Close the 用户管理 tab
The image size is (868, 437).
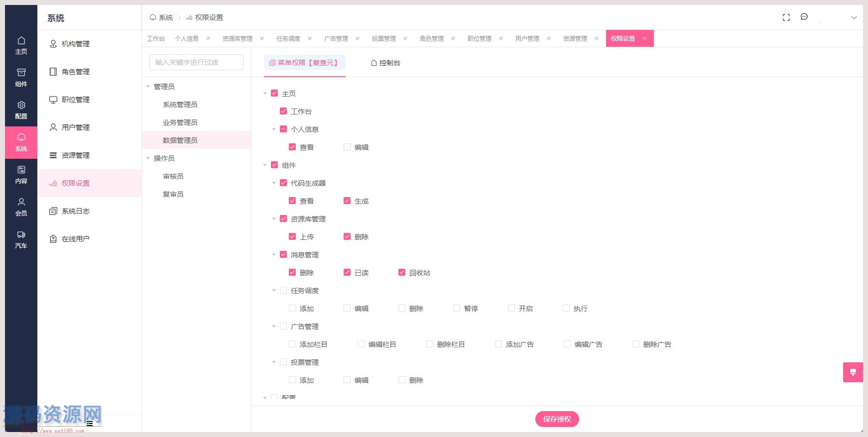(x=549, y=38)
